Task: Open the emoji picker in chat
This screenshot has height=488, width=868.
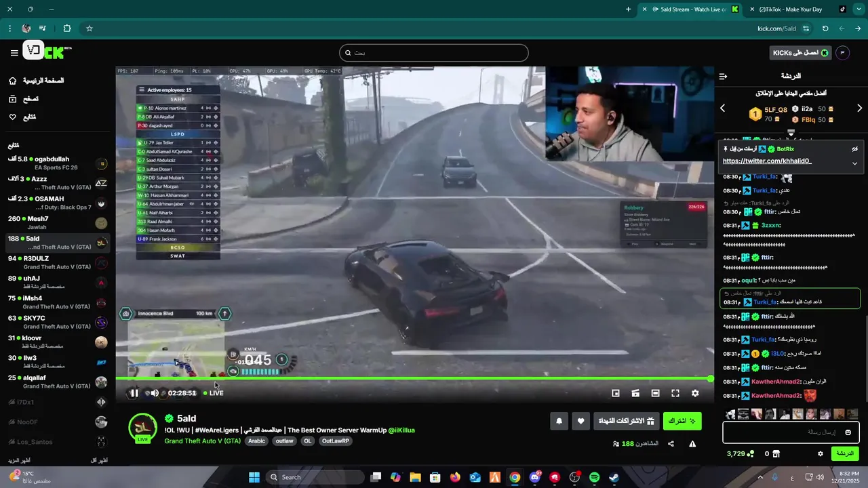Action: pyautogui.click(x=848, y=432)
